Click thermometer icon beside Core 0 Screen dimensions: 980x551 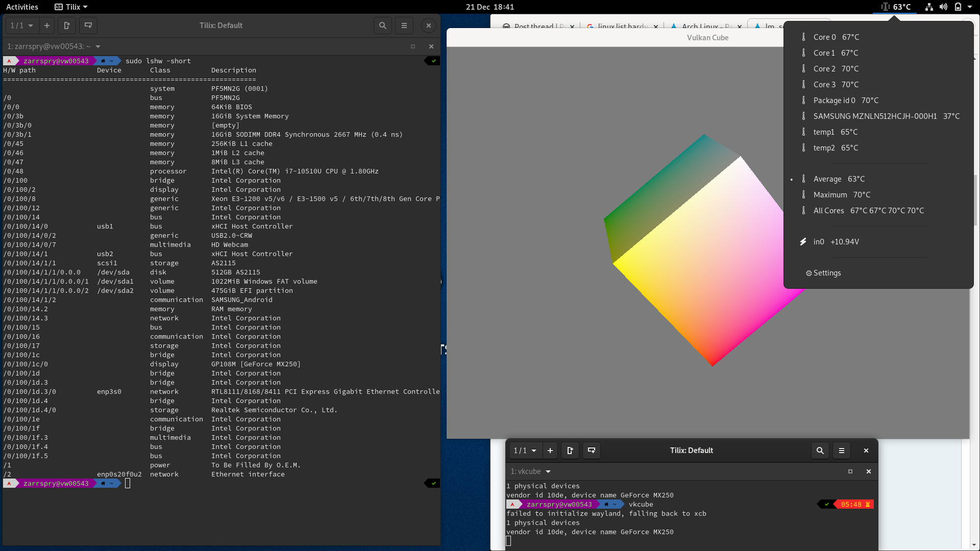click(x=803, y=37)
